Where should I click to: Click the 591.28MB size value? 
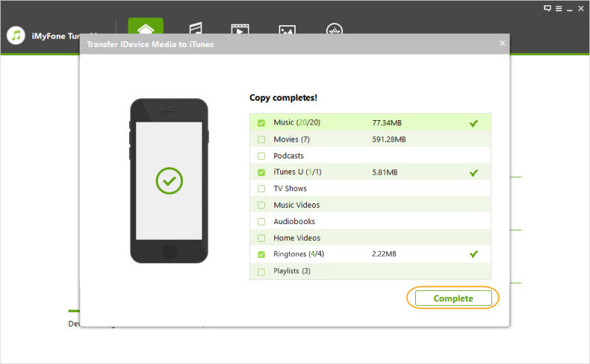[389, 139]
